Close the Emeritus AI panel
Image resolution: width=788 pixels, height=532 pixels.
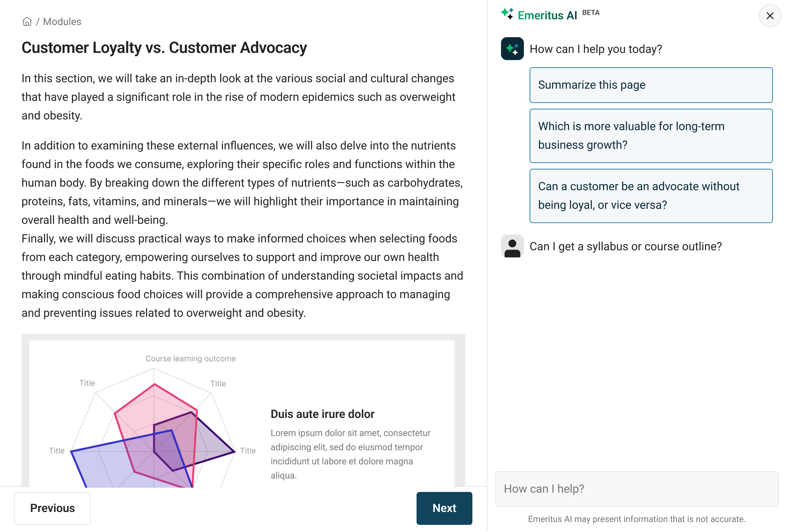pos(769,16)
